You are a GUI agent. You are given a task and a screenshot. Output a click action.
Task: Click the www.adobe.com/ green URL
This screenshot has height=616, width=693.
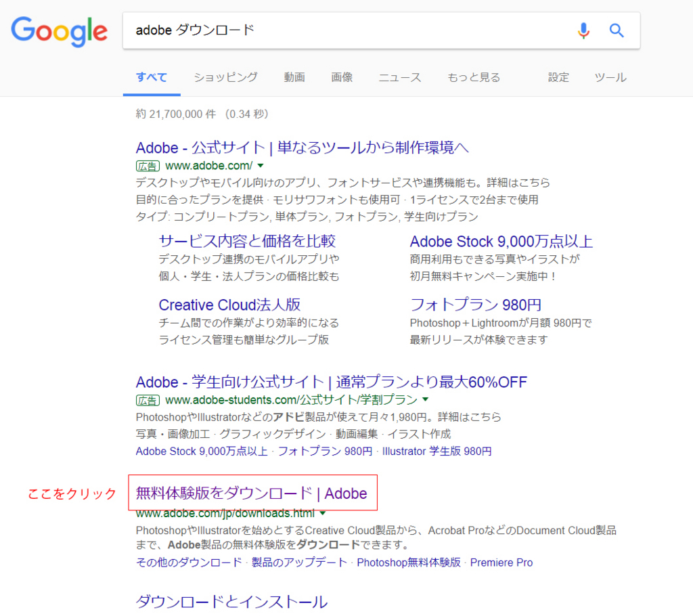[208, 166]
